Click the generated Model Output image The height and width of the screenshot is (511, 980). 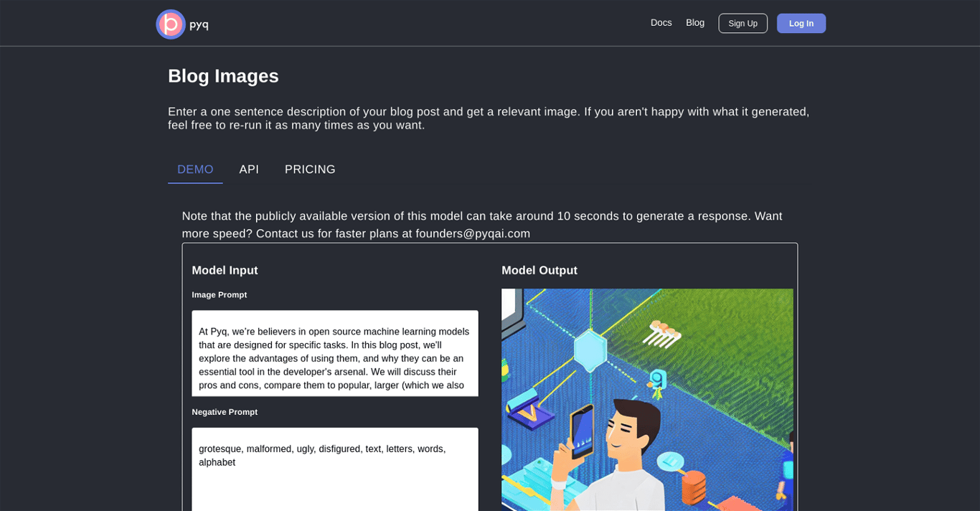click(x=647, y=399)
